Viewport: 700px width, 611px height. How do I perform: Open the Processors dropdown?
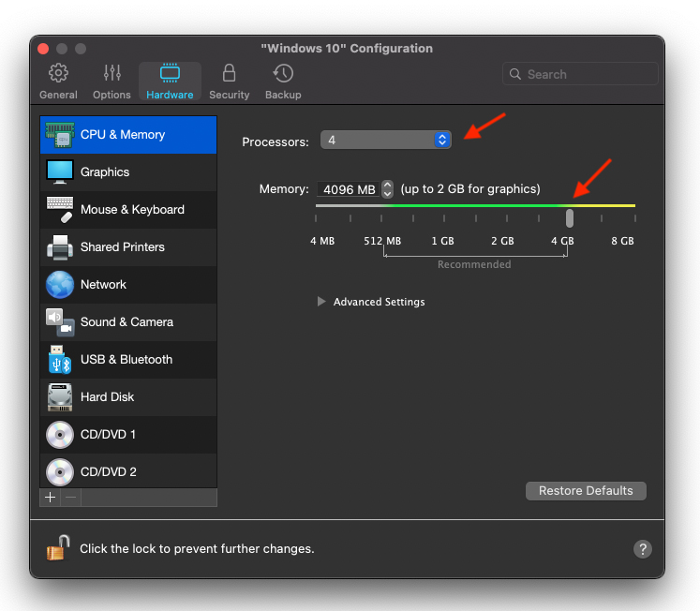[x=386, y=141]
